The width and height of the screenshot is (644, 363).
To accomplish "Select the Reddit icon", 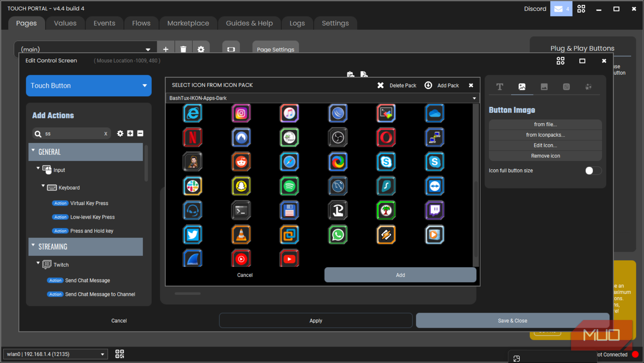I will [x=241, y=162].
